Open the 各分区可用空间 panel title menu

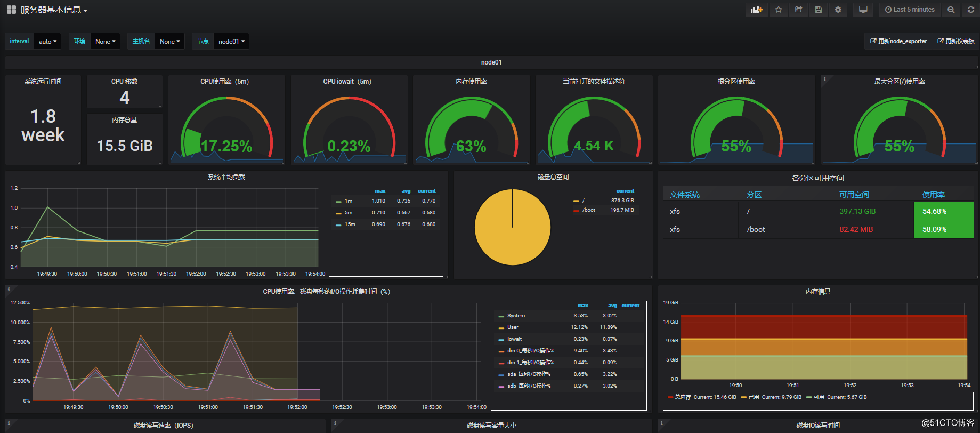[x=818, y=178]
